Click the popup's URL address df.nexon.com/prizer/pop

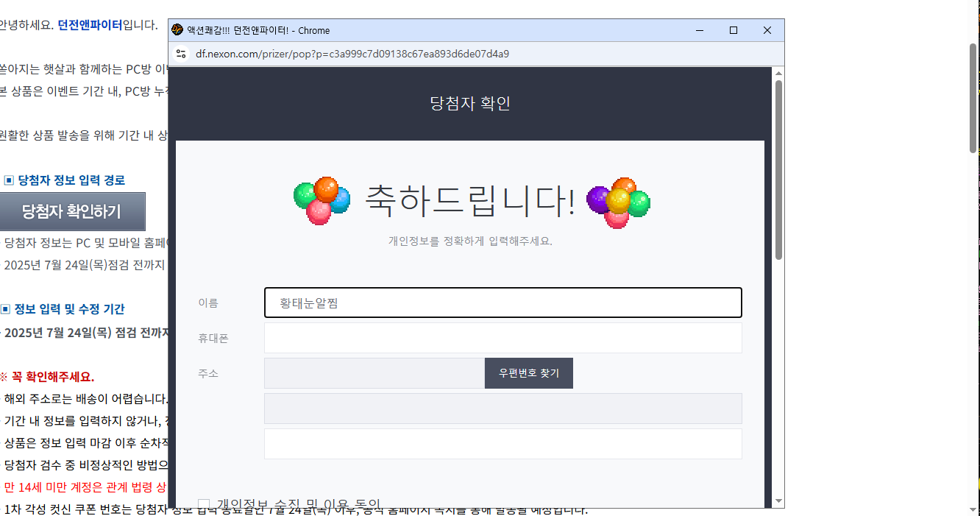(352, 54)
